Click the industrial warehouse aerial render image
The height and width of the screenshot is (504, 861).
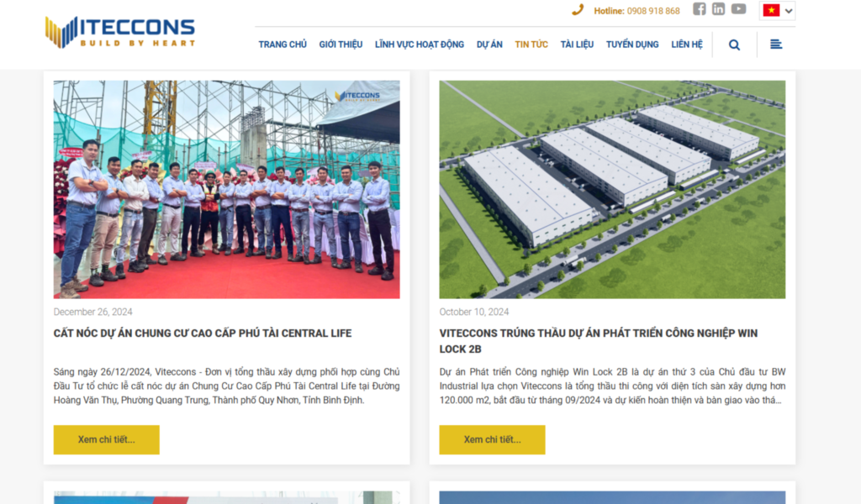tap(612, 190)
